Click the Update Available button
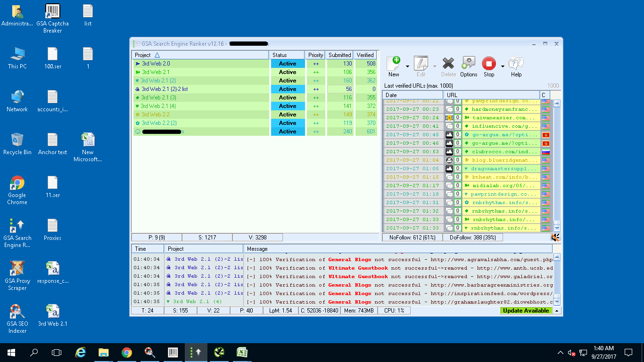This screenshot has height=362, width=644. point(526,311)
